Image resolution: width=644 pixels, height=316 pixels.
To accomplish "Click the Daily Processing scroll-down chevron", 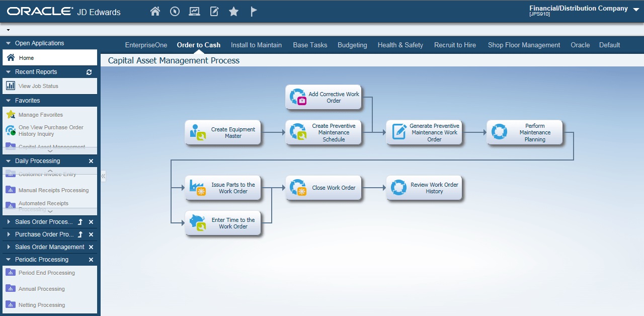I will pyautogui.click(x=50, y=211).
